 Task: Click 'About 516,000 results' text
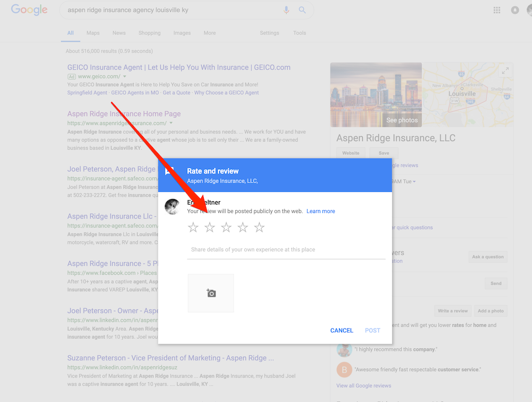point(109,51)
